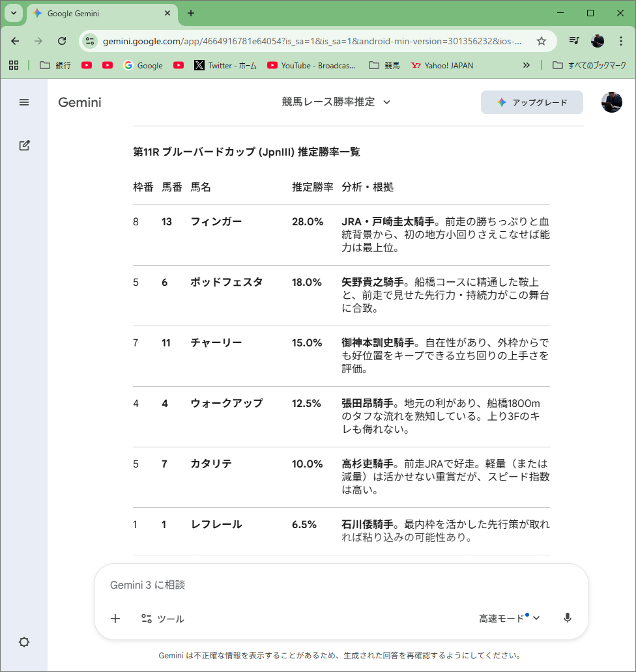The height and width of the screenshot is (672, 636).
Task: Click the heading 第11R ブルーバードカップ 推定勝率一覧
Action: click(x=246, y=152)
